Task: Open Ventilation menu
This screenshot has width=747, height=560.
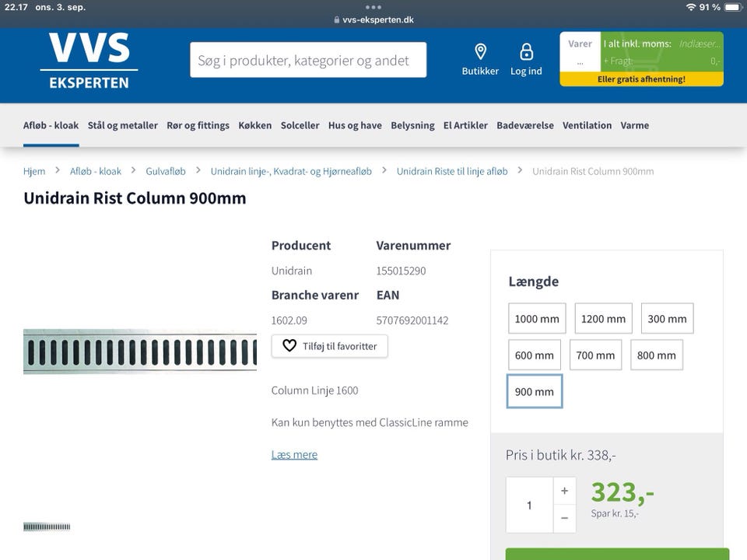Action: [x=587, y=125]
